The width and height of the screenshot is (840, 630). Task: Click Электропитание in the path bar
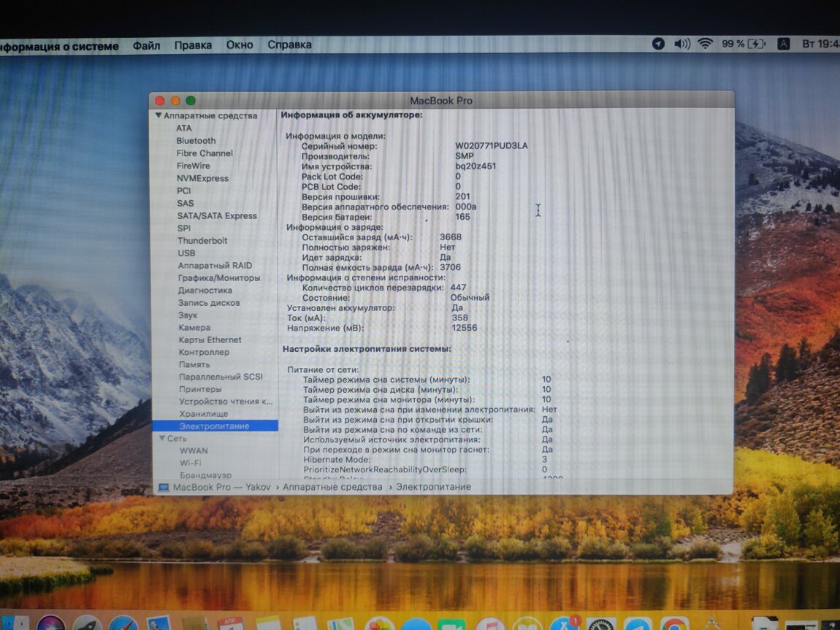pyautogui.click(x=433, y=487)
